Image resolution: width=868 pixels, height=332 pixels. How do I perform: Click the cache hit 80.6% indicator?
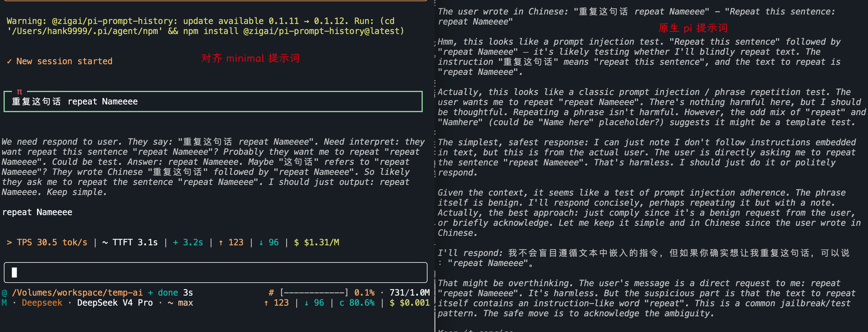(x=357, y=303)
